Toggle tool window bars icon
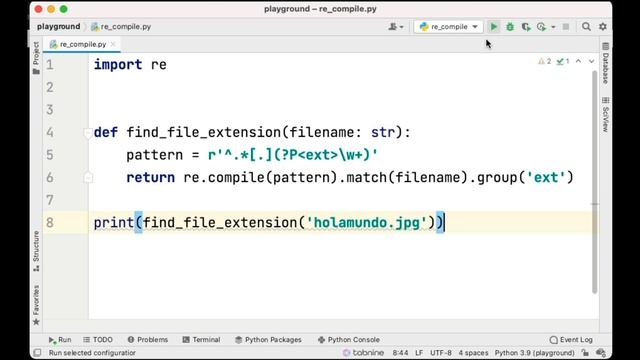The image size is (640, 360). (37, 353)
